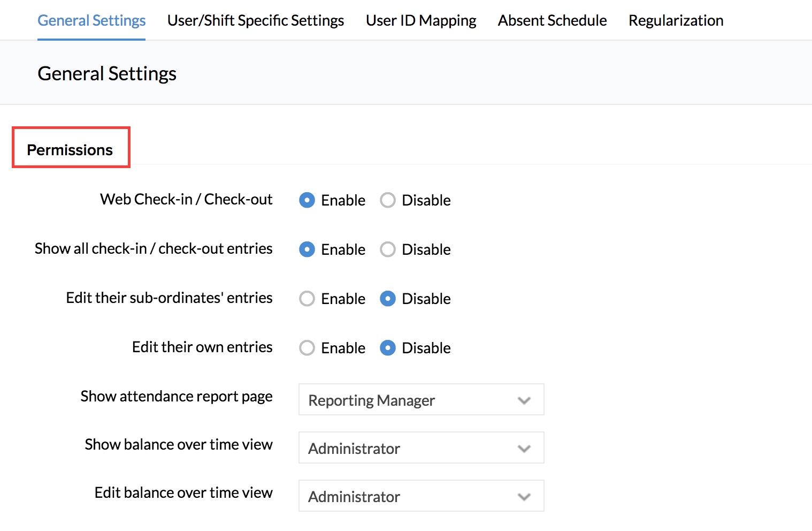The width and height of the screenshot is (812, 531).
Task: Click chevron on Edit balance over time dropdown
Action: point(524,497)
